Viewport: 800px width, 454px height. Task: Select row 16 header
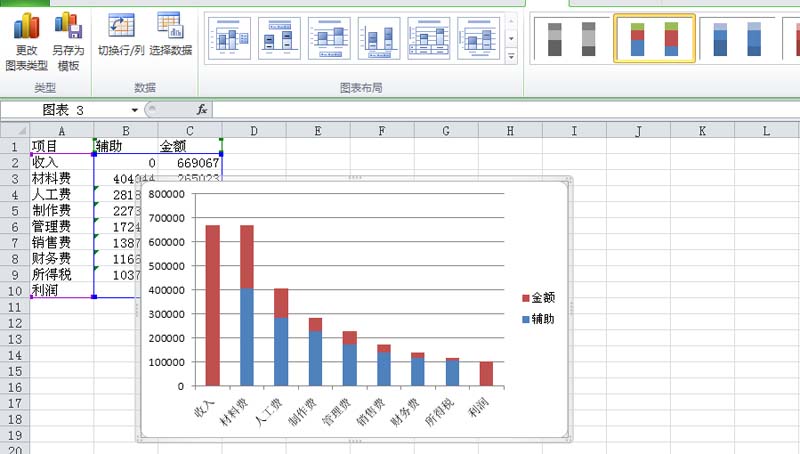pos(15,387)
